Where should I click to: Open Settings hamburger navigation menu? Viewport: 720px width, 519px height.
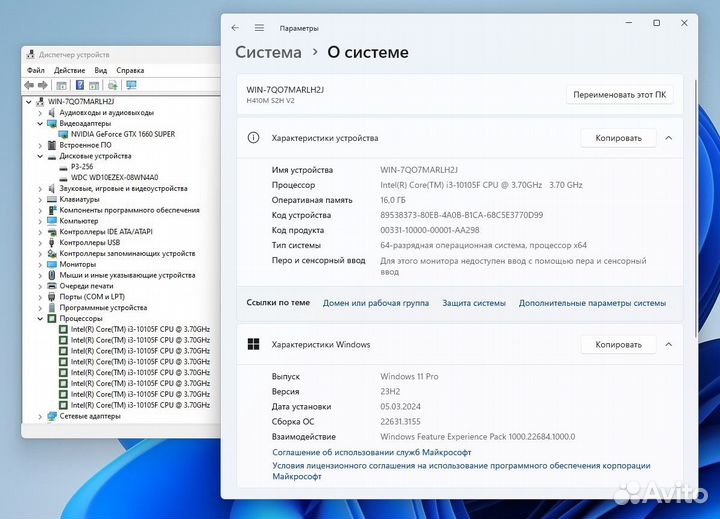coord(259,28)
